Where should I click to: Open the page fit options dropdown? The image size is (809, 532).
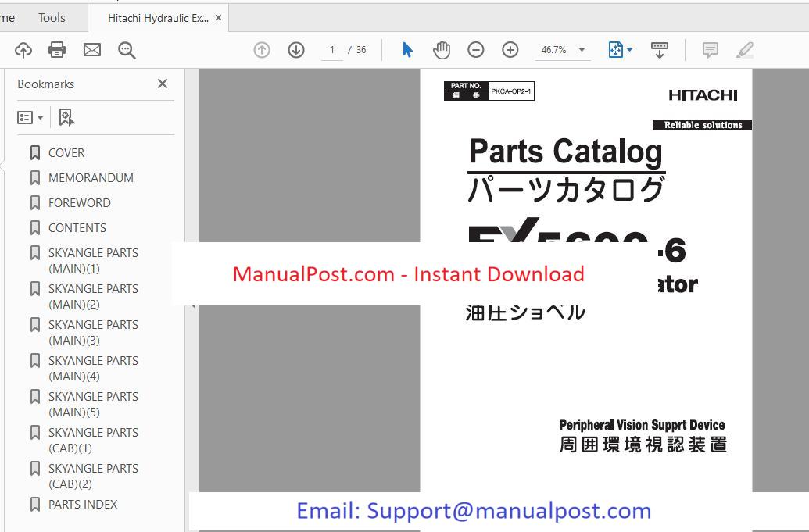pyautogui.click(x=621, y=50)
